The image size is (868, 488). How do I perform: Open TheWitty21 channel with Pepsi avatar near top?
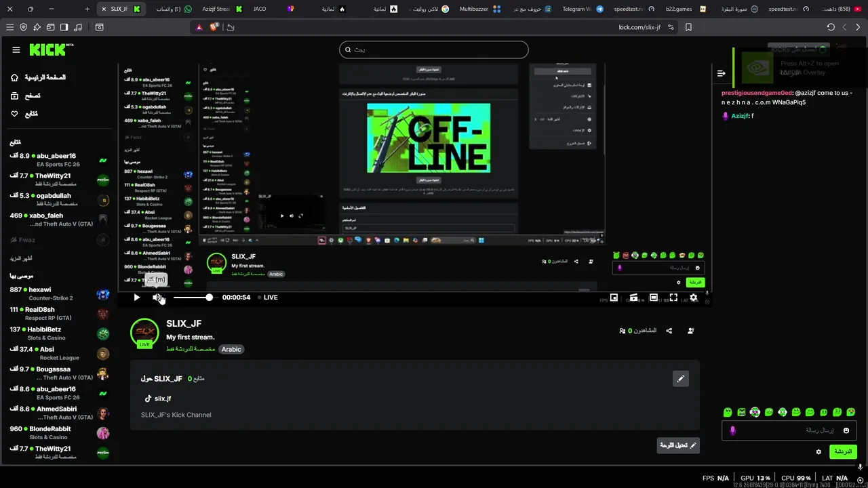pyautogui.click(x=60, y=180)
